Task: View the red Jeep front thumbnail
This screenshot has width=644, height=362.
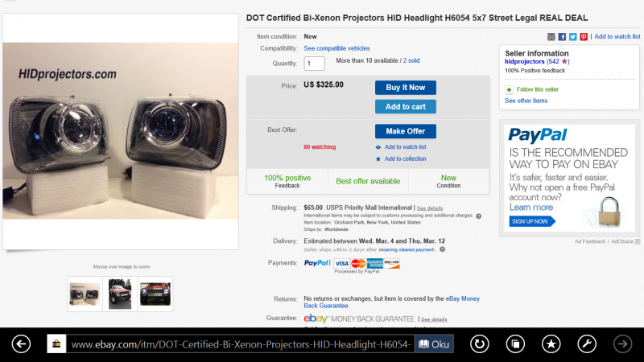Action: coord(155,294)
